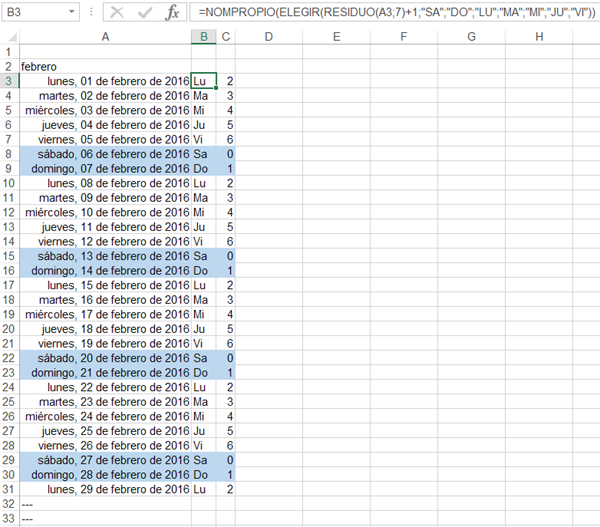Click cell C30 showing value 1

pyautogui.click(x=226, y=475)
